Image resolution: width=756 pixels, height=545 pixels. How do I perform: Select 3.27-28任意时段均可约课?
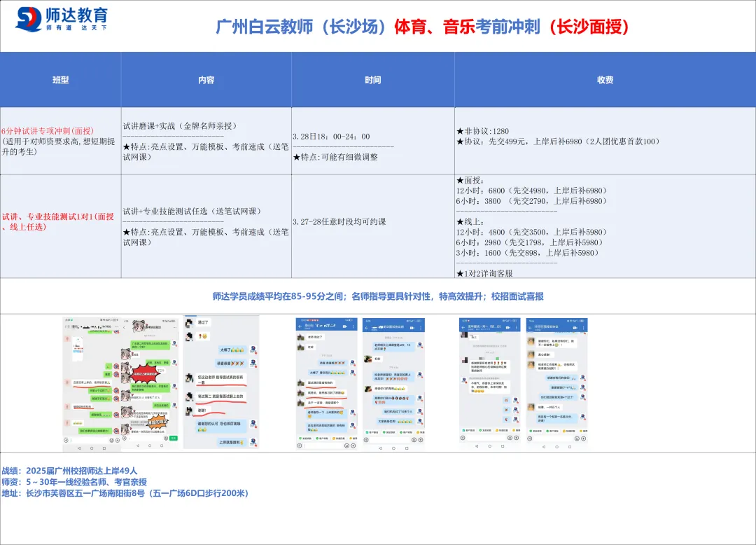click(339, 222)
